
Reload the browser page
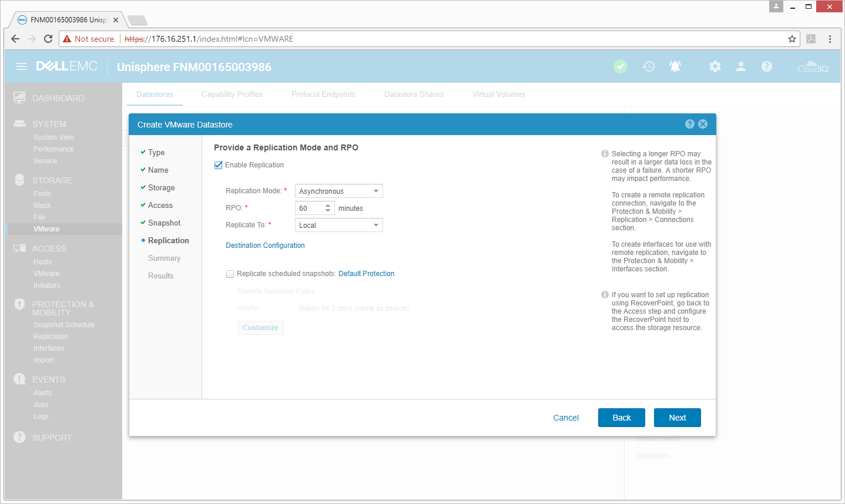coord(48,39)
